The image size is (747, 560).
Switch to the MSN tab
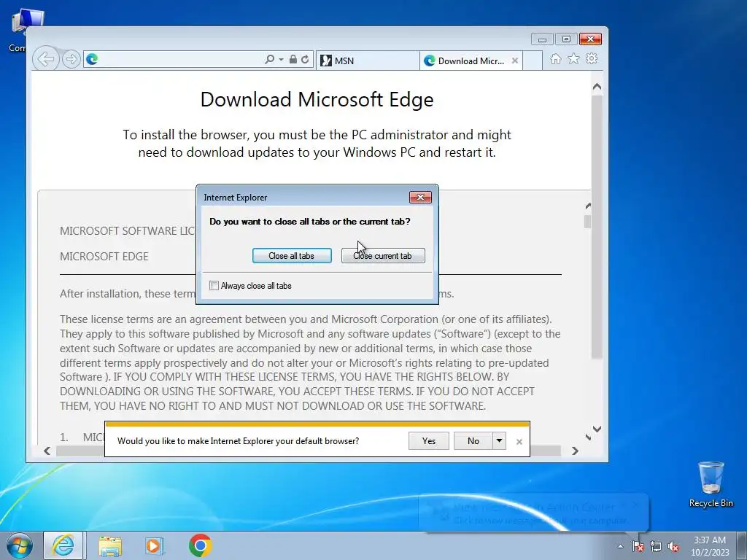tap(368, 61)
